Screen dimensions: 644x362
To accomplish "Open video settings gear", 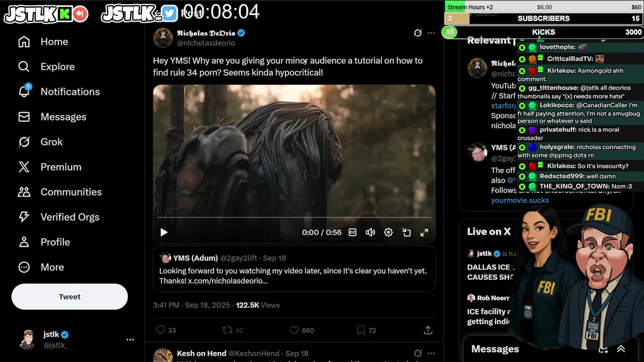I will [388, 232].
